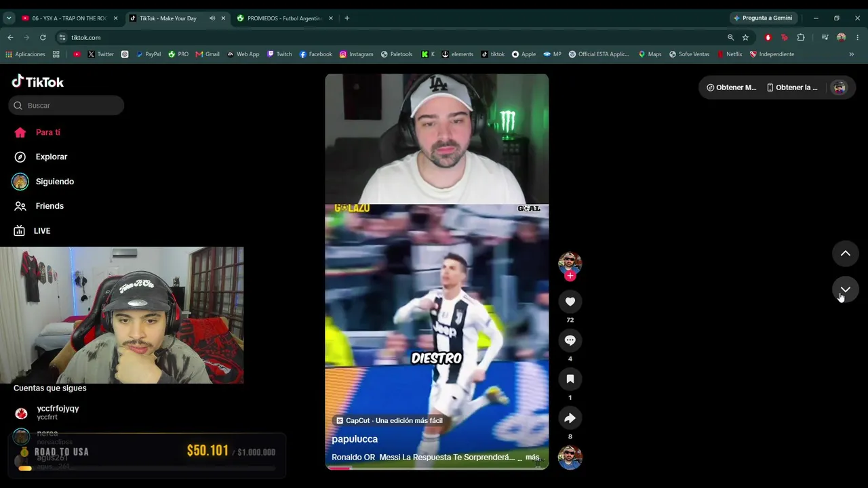
Task: Open a new browser tab
Action: coord(347,18)
